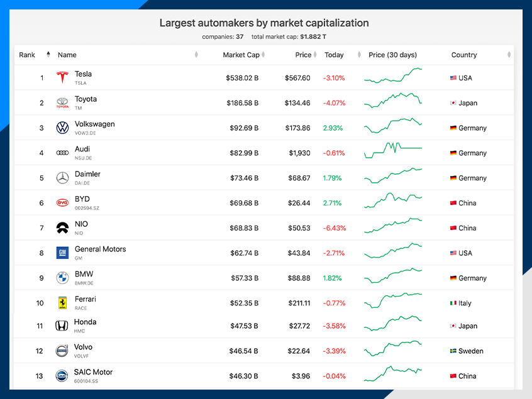The image size is (532, 399).
Task: Click the 600104.SS ticker under SAIC Motor
Action: point(86,381)
